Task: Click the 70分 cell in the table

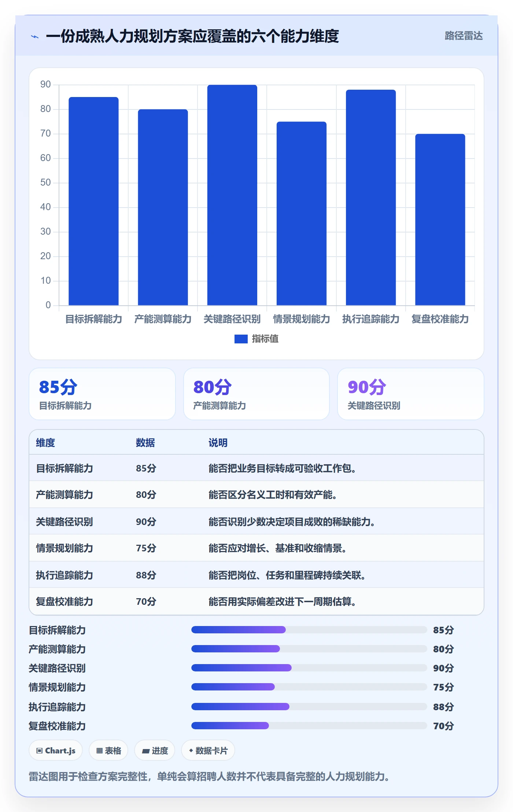Action: pos(146,601)
